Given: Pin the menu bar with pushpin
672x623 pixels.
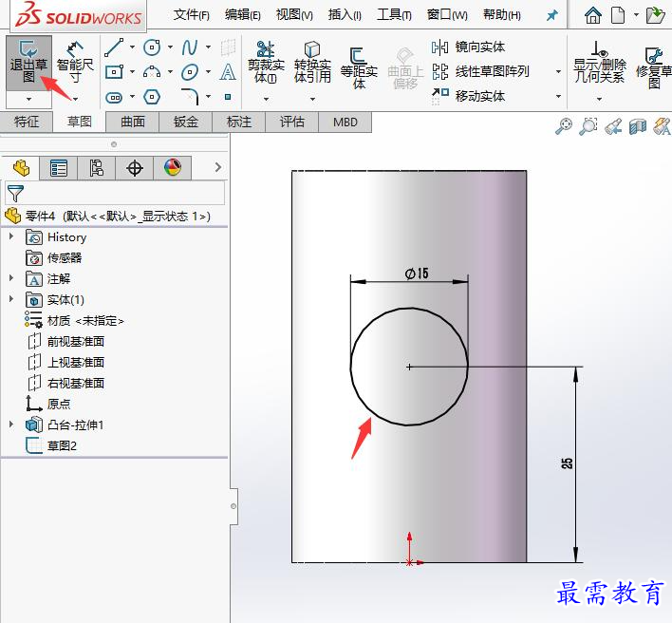Looking at the screenshot, I should [552, 16].
